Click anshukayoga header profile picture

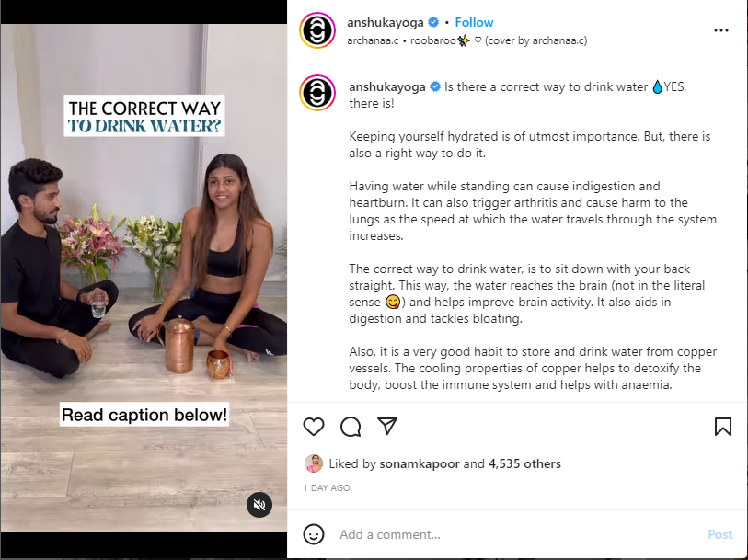point(317,30)
